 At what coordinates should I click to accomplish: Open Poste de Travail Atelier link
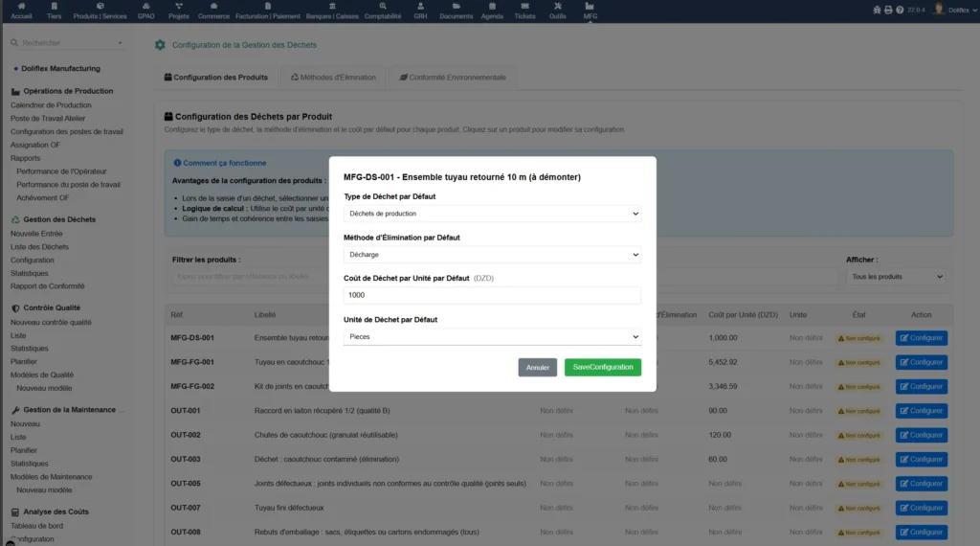click(x=48, y=118)
